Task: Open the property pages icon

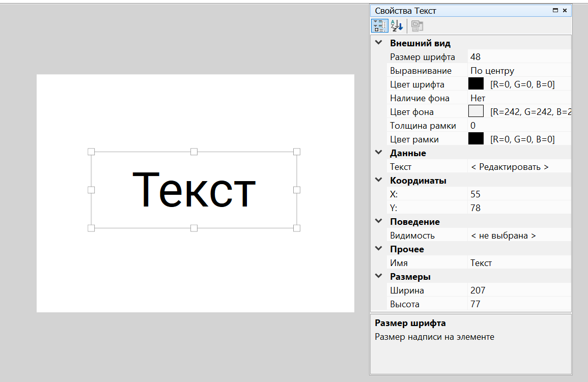Action: 417,25
